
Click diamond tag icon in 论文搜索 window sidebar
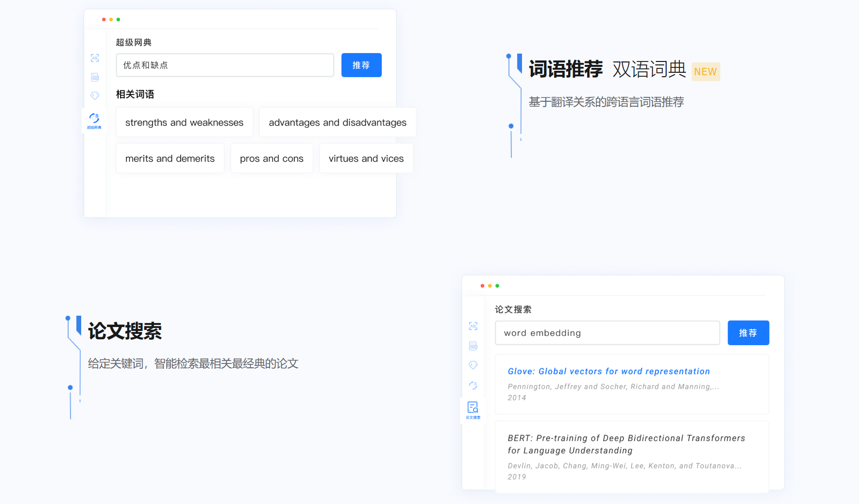pyautogui.click(x=473, y=365)
